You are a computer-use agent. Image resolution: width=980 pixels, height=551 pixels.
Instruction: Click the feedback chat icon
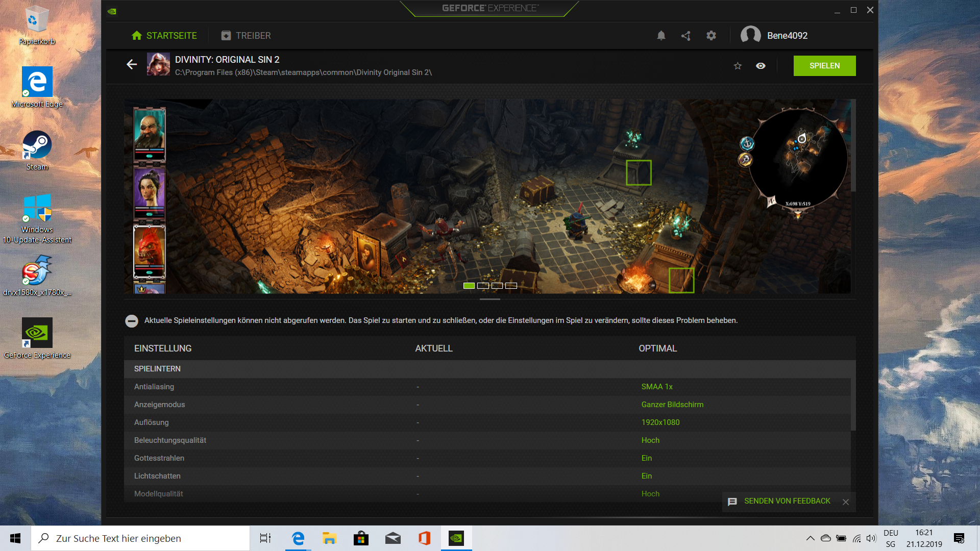pyautogui.click(x=732, y=502)
